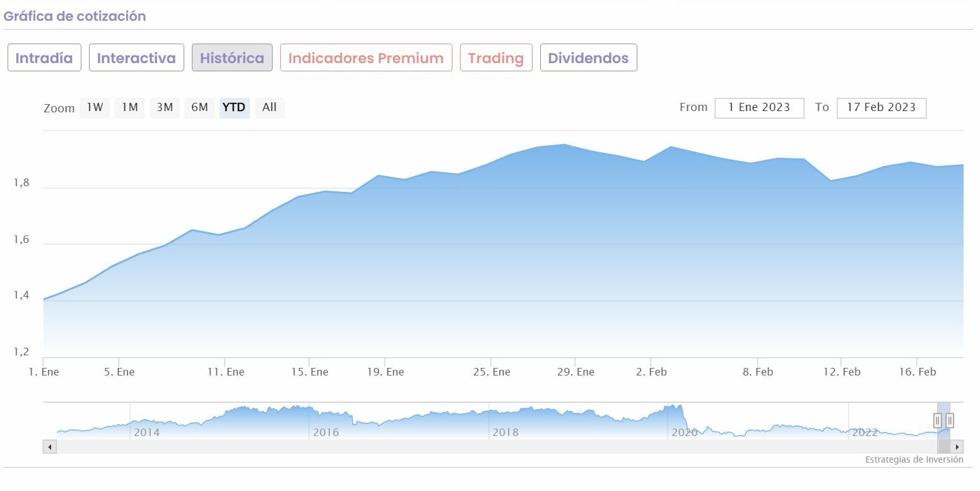Click the To date field
Screen dimensions: 980x491
[881, 108]
